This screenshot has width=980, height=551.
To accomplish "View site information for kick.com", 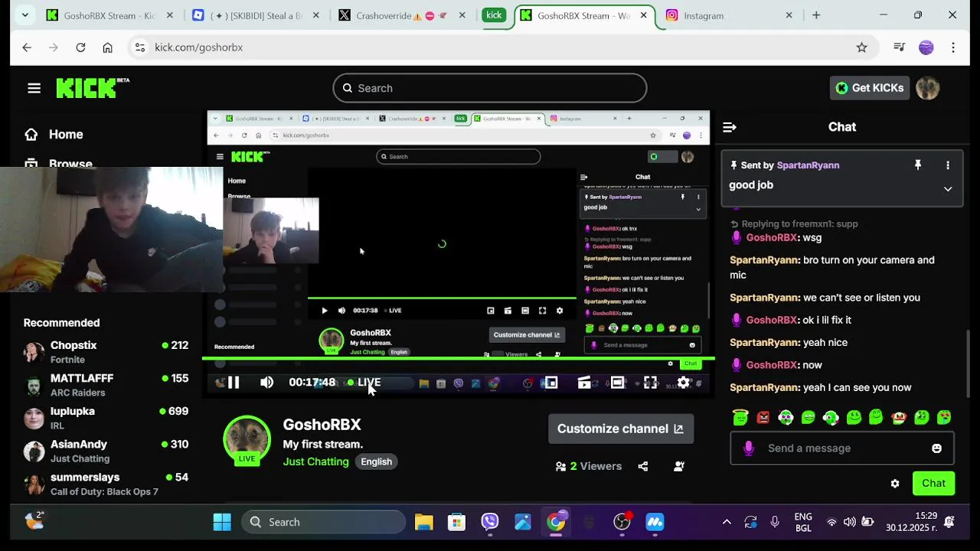I will 139,47.
